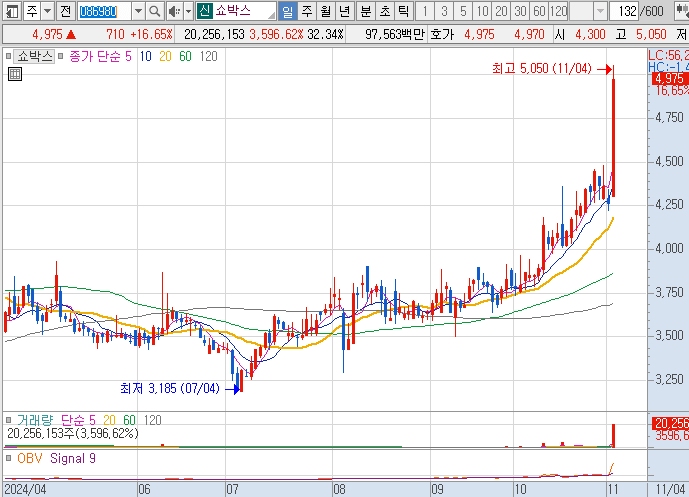The image size is (689, 497).
Task: Select the 5-day moving average legend
Action: [x=128, y=56]
